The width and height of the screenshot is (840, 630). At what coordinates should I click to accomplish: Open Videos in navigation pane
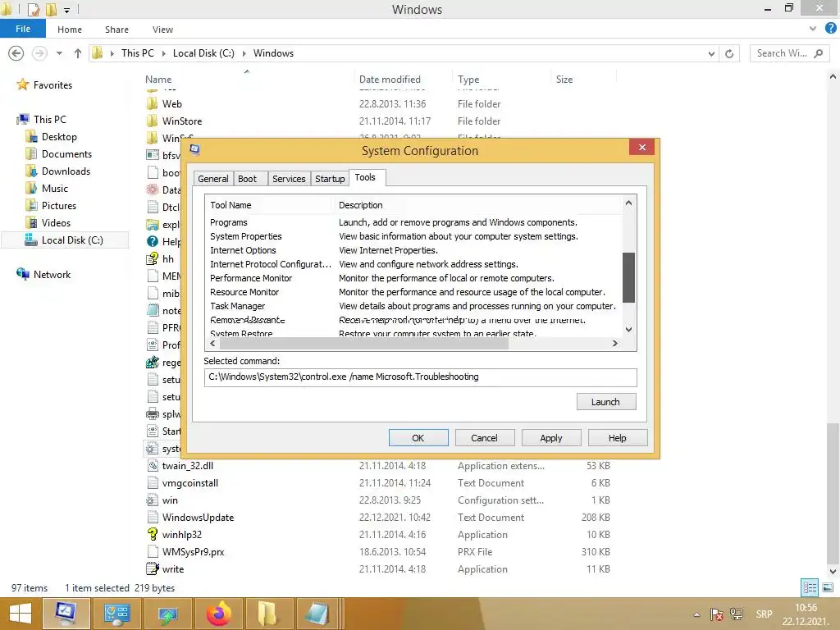[x=56, y=222]
